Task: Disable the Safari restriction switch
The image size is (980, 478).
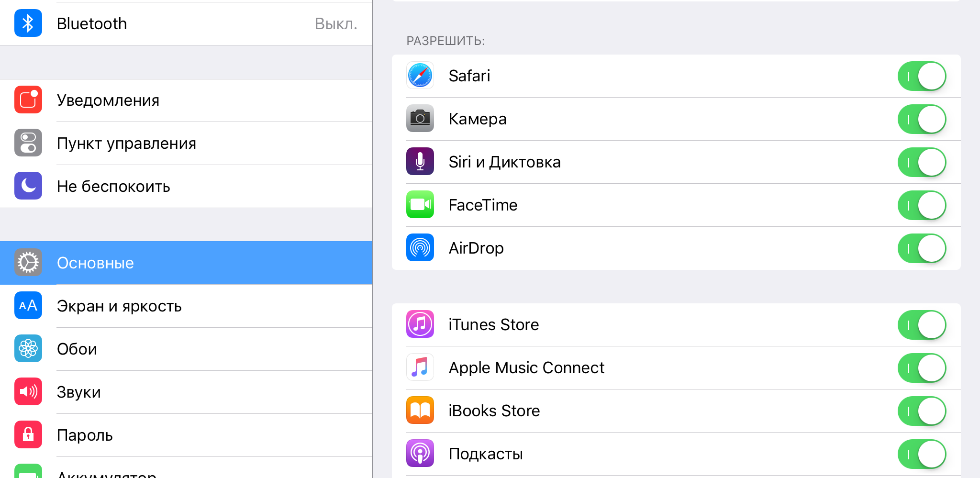Action: tap(922, 76)
